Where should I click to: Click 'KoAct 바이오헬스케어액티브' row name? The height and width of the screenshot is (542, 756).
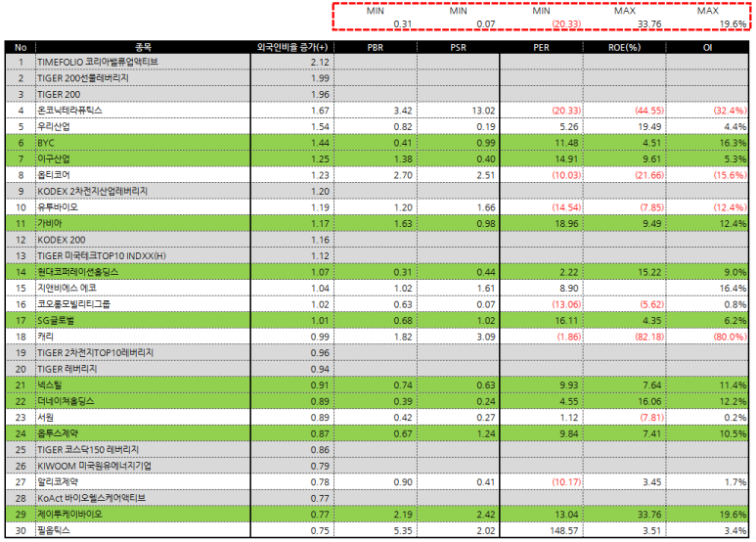coord(92,498)
